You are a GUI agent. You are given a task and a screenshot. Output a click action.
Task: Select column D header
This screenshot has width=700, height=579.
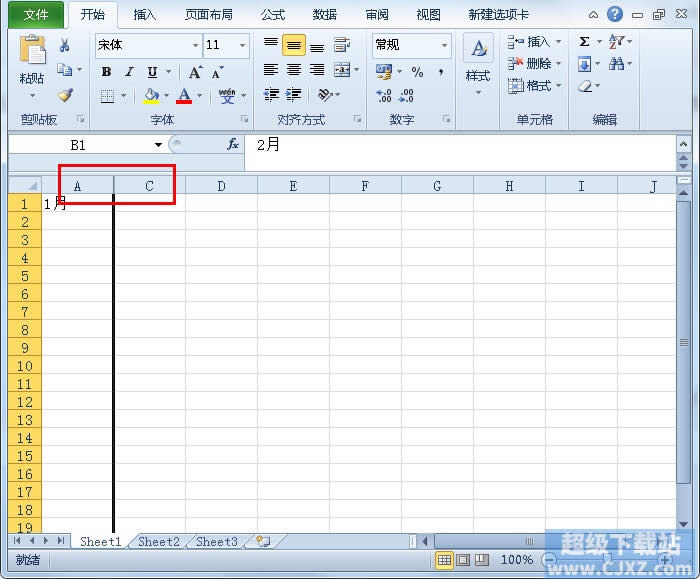(221, 186)
